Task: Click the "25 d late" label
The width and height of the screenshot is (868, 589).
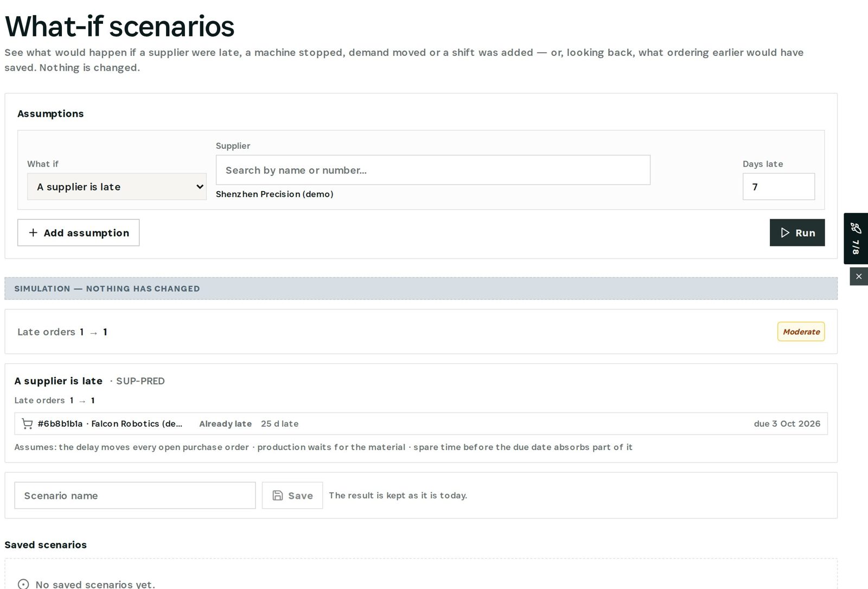Action: coord(279,424)
